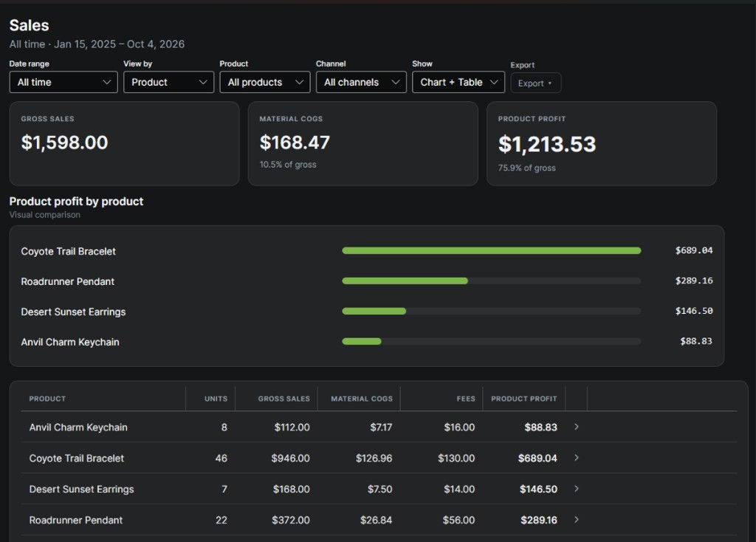Click the $146.50 chart value
The image size is (756, 542).
[x=694, y=311]
